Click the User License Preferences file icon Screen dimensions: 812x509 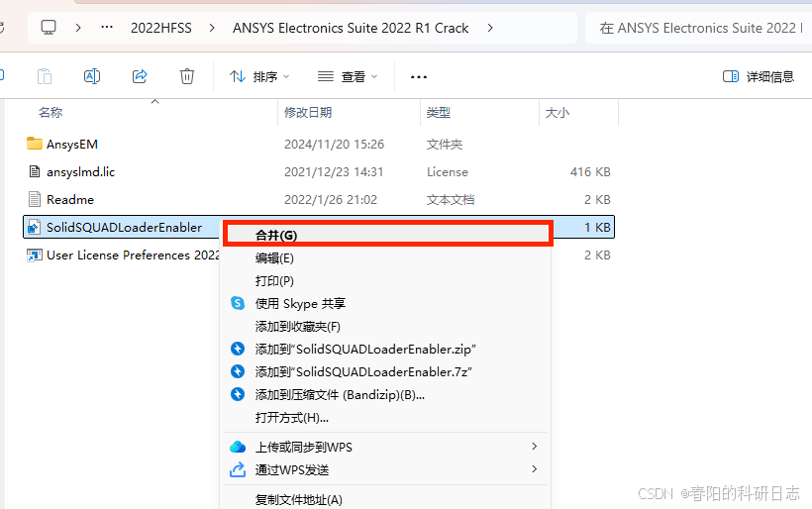click(35, 254)
